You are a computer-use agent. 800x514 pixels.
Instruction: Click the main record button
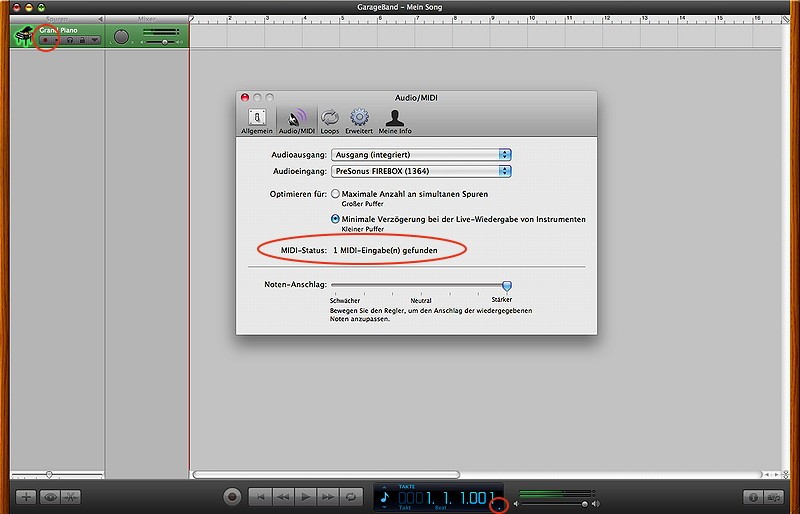(x=232, y=497)
